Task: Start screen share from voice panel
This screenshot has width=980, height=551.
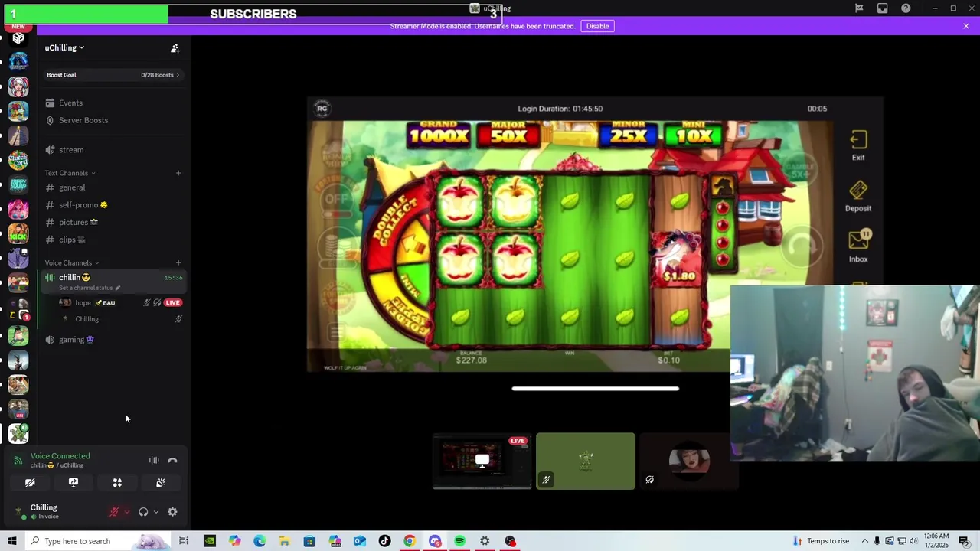Action: point(73,483)
